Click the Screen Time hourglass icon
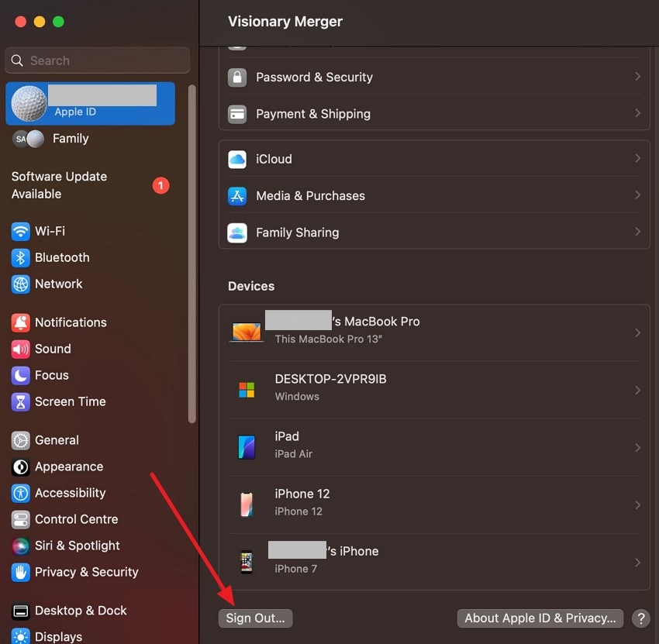This screenshot has height=644, width=659. (20, 401)
